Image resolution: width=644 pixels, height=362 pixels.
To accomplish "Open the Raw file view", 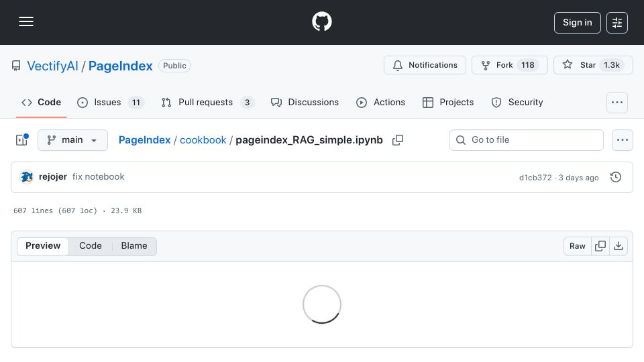I will [x=577, y=246].
